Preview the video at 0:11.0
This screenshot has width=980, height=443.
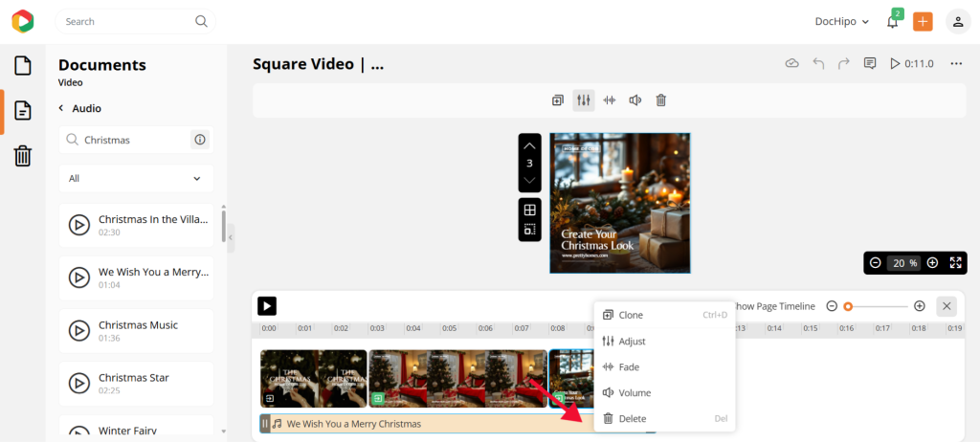pos(912,64)
